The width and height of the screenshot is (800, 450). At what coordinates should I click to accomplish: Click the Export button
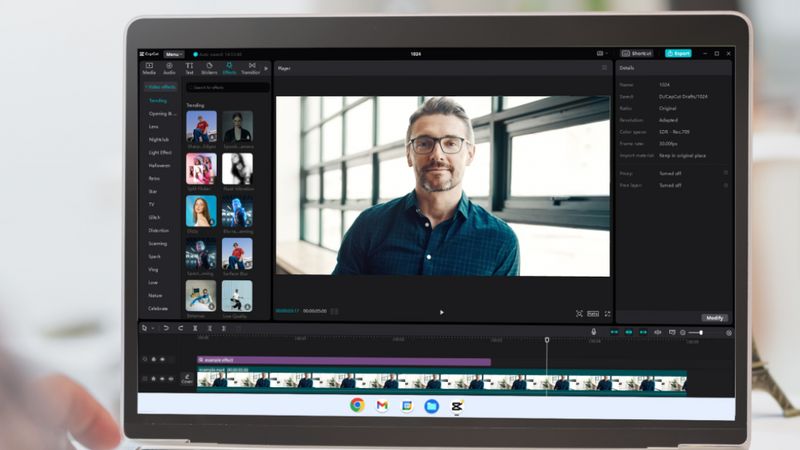pos(679,53)
